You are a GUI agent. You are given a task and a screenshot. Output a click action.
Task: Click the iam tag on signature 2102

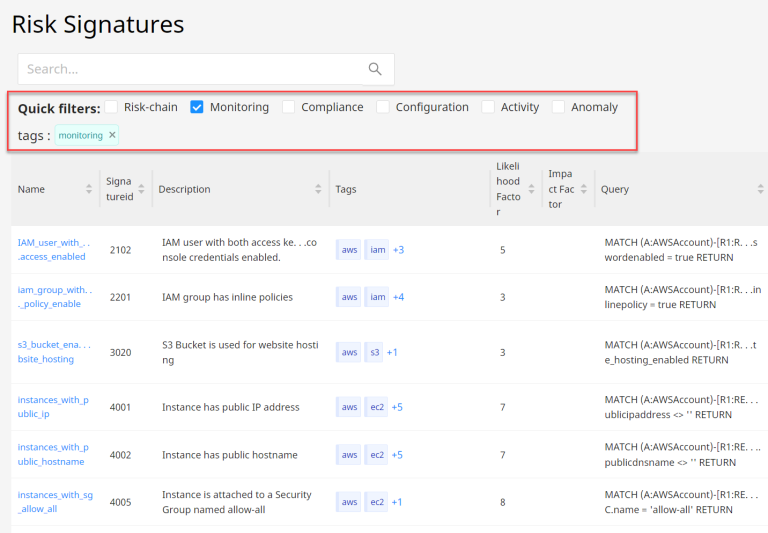377,249
